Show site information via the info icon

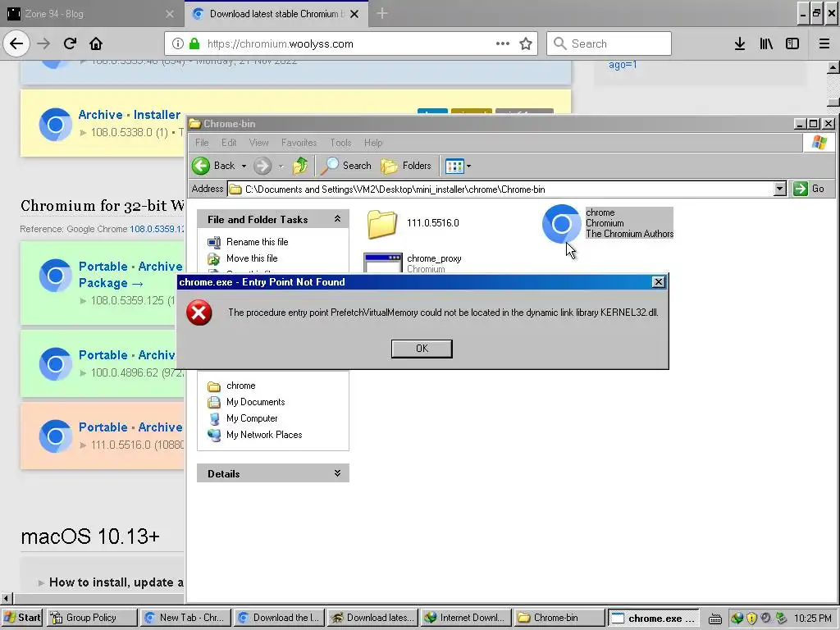coord(178,43)
